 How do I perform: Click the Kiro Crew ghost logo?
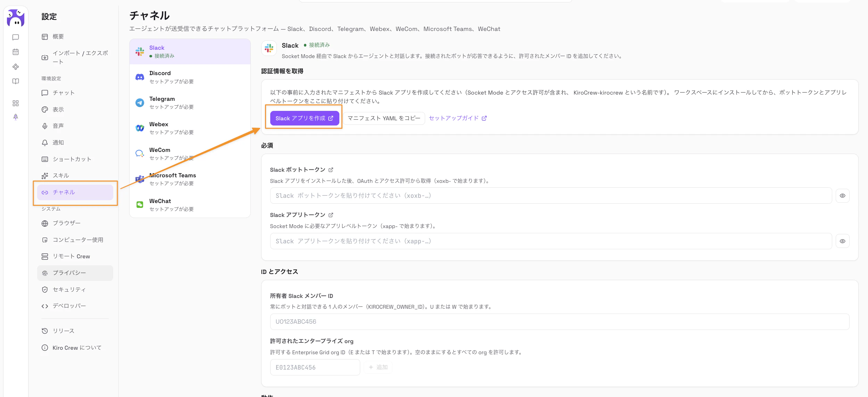point(16,18)
